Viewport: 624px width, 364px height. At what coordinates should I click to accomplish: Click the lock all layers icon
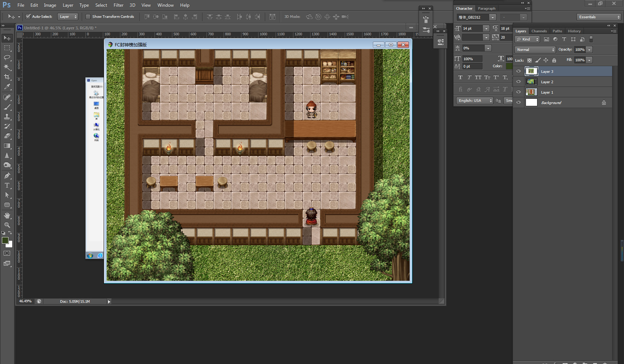(x=554, y=60)
